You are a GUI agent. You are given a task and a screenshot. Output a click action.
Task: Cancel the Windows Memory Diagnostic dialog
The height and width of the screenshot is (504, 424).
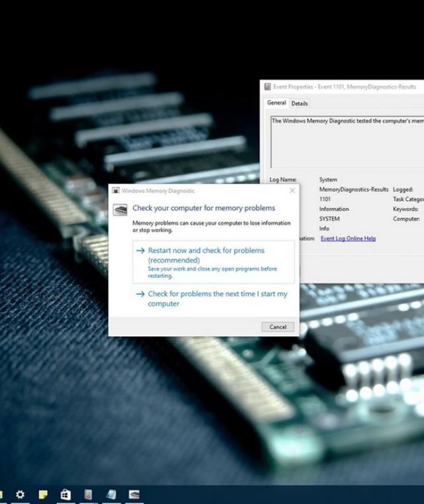tap(278, 327)
